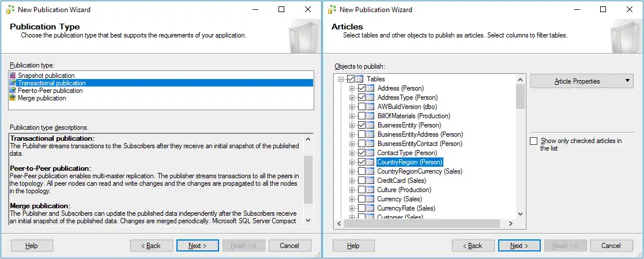Expand the Currency (Sales) node
The width and height of the screenshot is (644, 259).
[x=352, y=199]
